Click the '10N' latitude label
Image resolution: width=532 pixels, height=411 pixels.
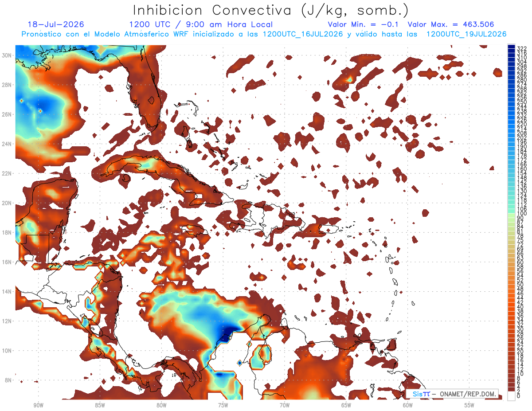pyautogui.click(x=7, y=351)
